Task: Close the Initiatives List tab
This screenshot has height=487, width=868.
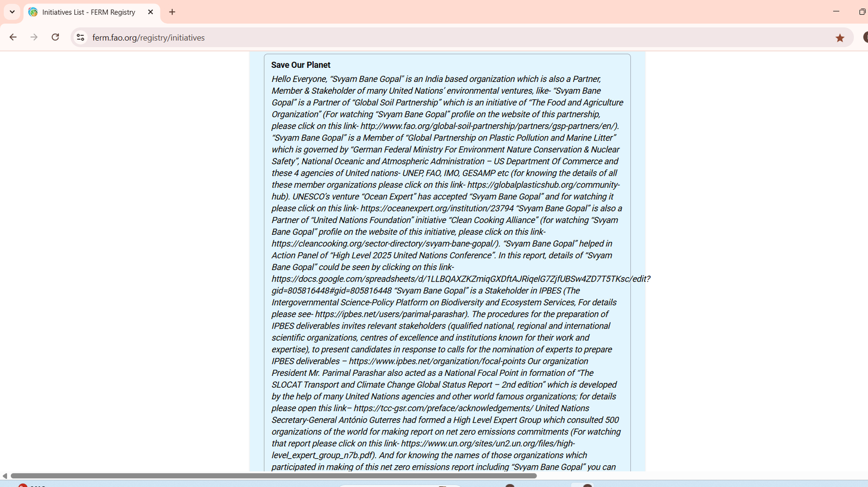Action: click(x=151, y=12)
